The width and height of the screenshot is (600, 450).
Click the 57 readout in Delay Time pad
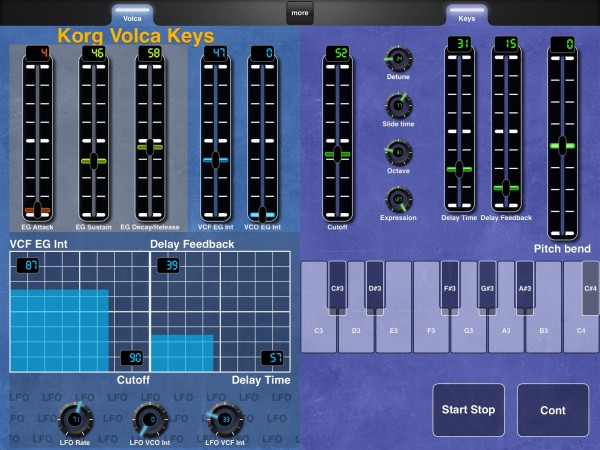272,358
